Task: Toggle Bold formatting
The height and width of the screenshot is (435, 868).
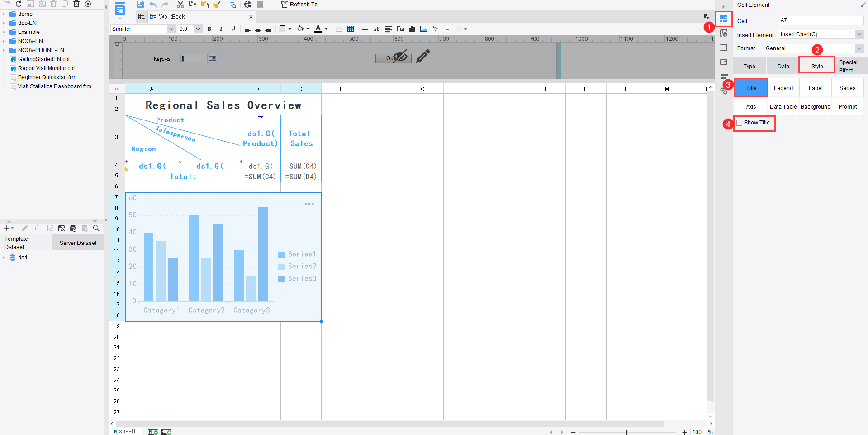Action: click(209, 29)
